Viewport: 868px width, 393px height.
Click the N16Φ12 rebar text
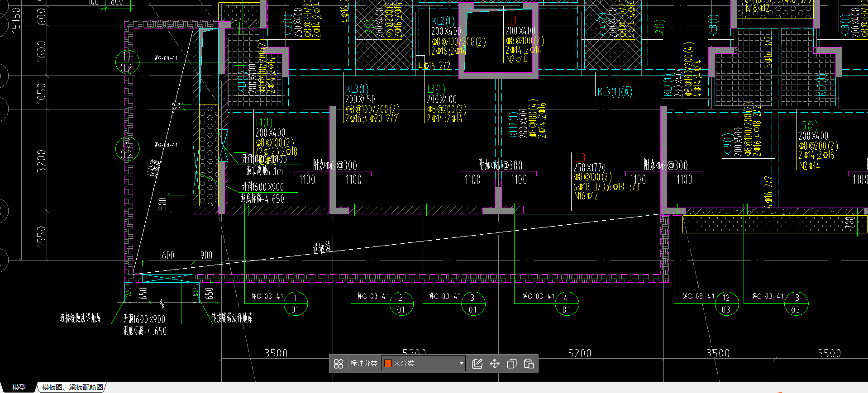[586, 196]
